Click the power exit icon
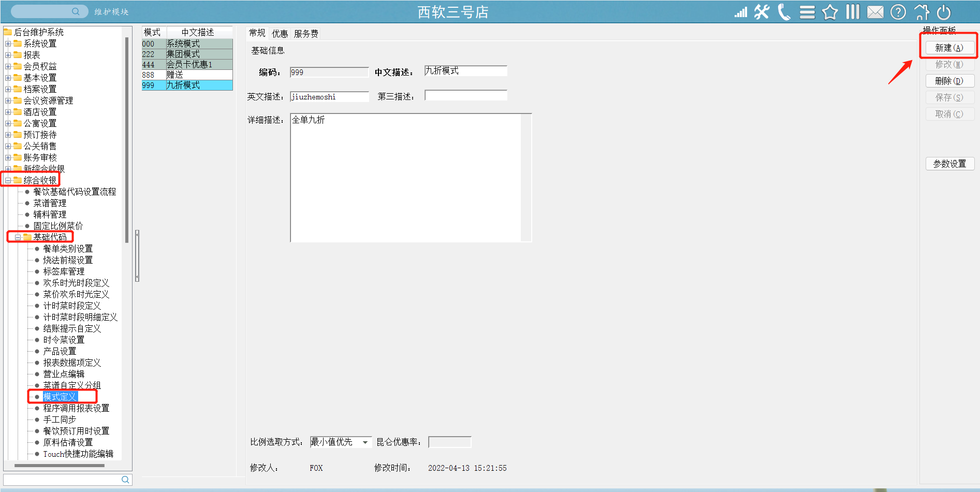 [944, 12]
